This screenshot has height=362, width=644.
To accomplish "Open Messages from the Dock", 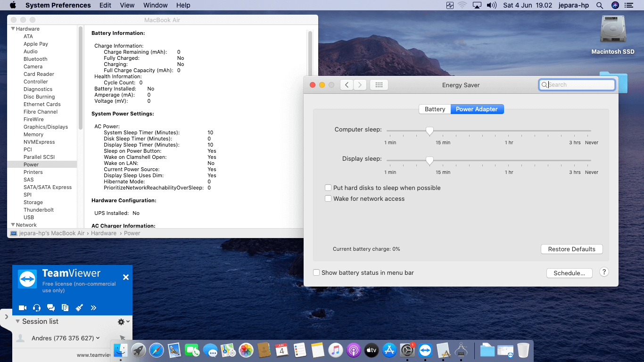I will click(210, 350).
